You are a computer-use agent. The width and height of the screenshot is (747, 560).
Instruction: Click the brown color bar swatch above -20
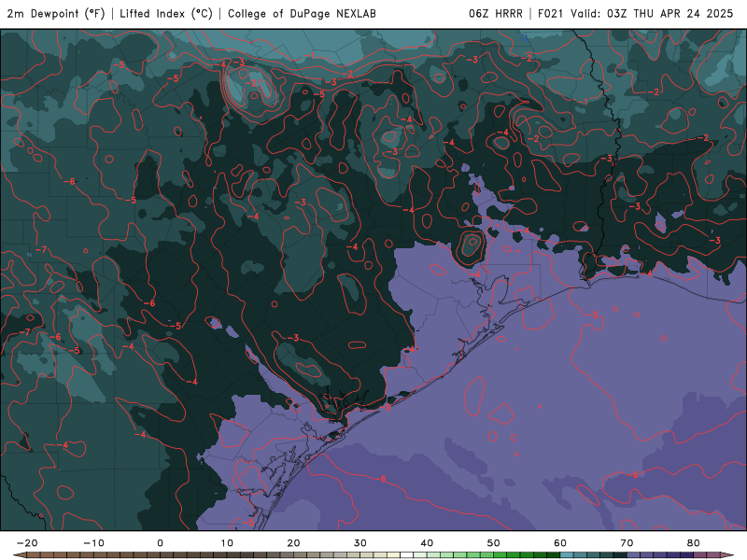[x=34, y=555]
